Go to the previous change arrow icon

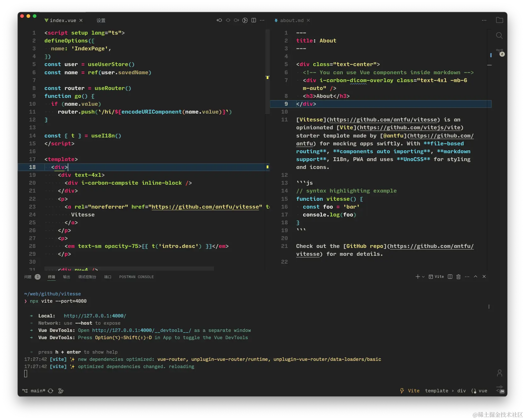pos(219,20)
